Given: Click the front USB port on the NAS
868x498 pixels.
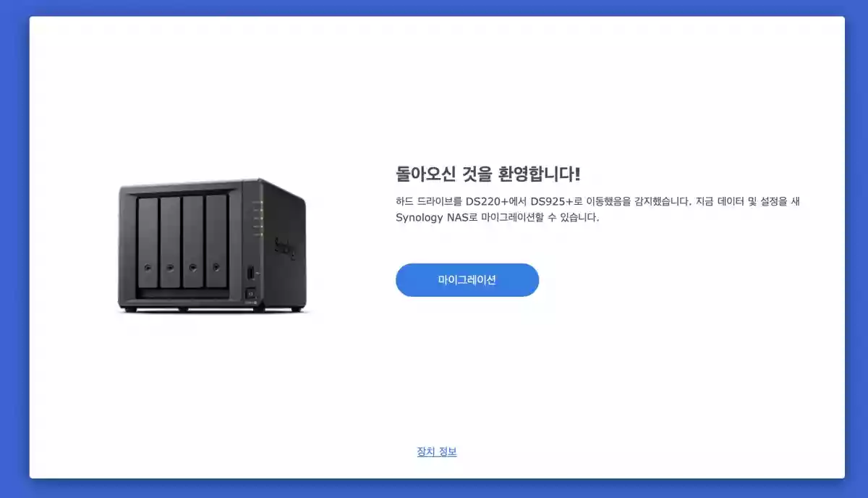Looking at the screenshot, I should click(x=250, y=274).
